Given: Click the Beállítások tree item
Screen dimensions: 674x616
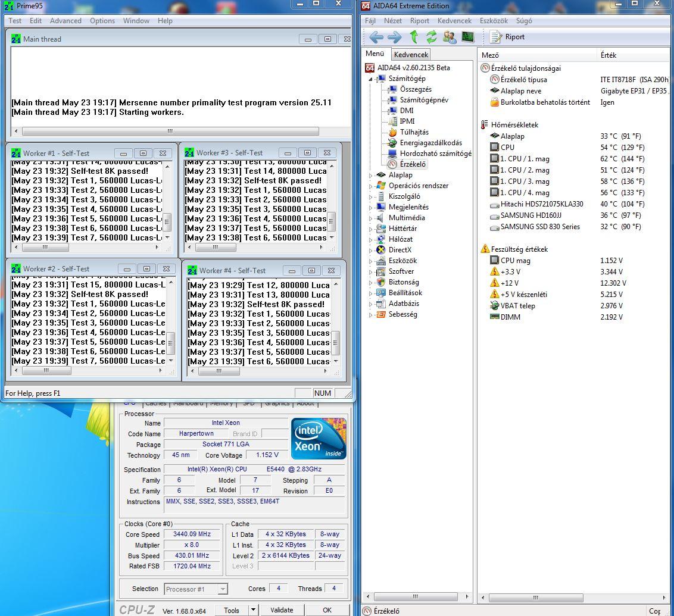Looking at the screenshot, I should pyautogui.click(x=405, y=293).
